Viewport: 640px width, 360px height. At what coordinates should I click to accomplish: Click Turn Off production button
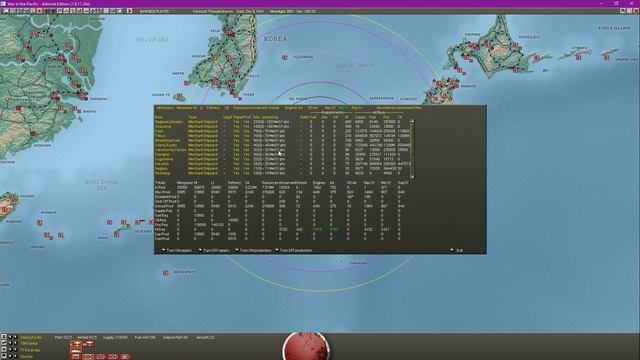(293, 250)
